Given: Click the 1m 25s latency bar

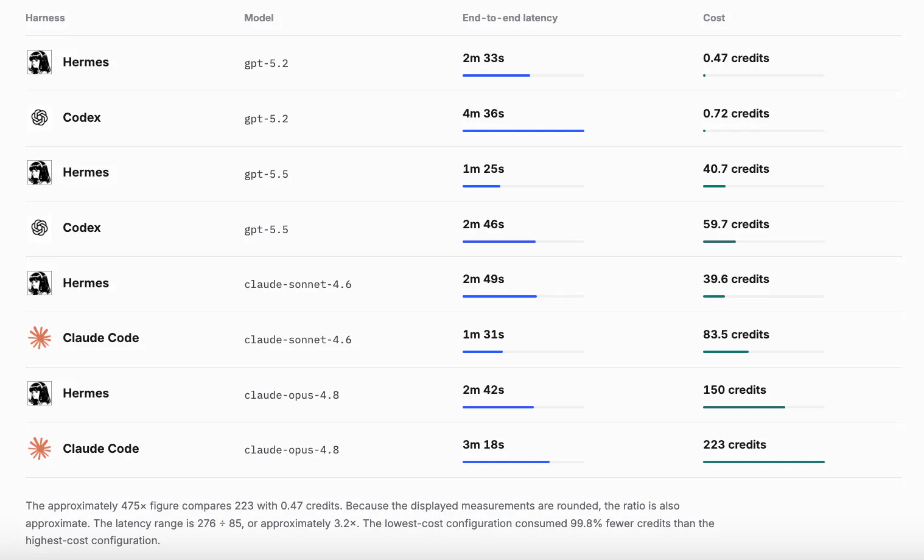Looking at the screenshot, I should (523, 186).
